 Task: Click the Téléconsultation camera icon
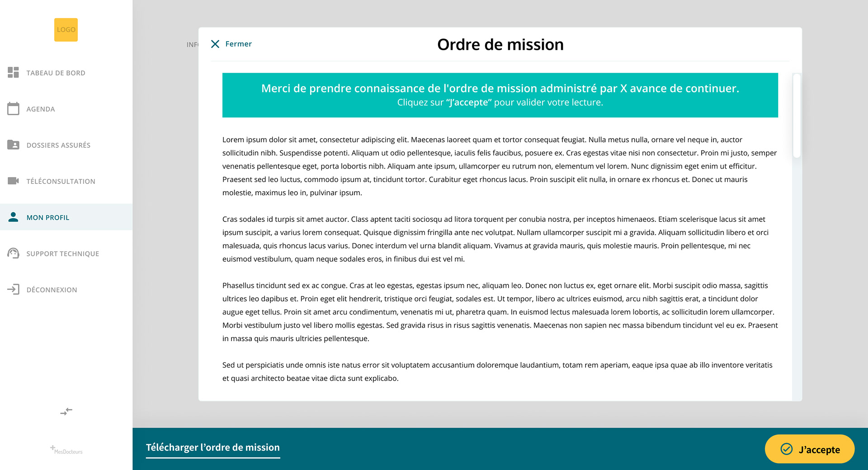coord(13,181)
